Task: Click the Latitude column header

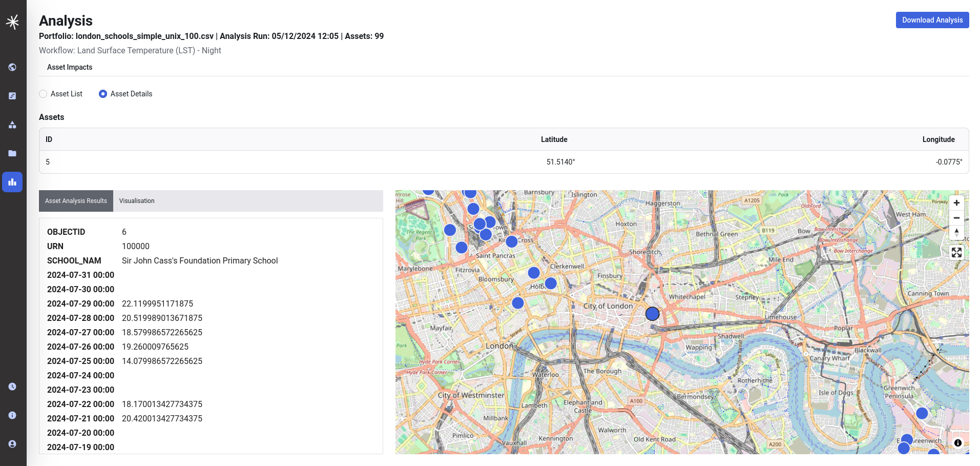Action: click(x=554, y=139)
